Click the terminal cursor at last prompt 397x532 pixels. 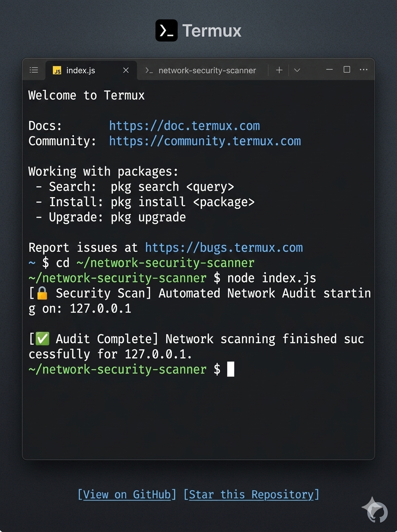[230, 369]
